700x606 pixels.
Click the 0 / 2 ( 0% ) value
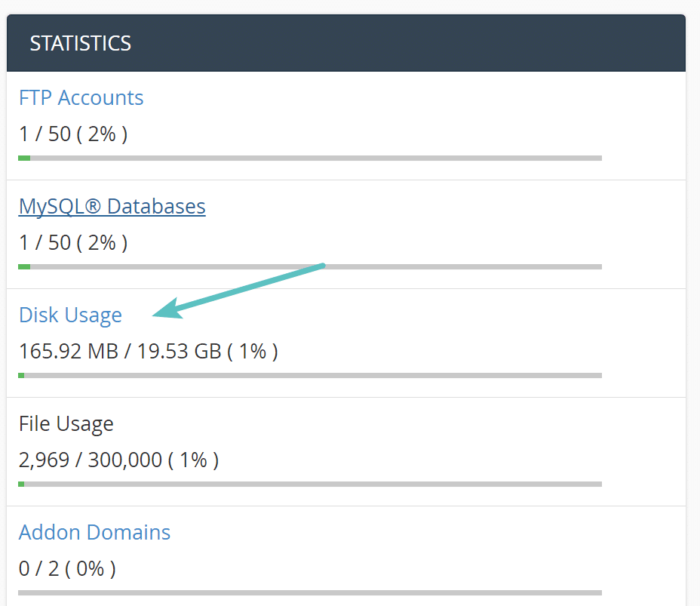66,568
